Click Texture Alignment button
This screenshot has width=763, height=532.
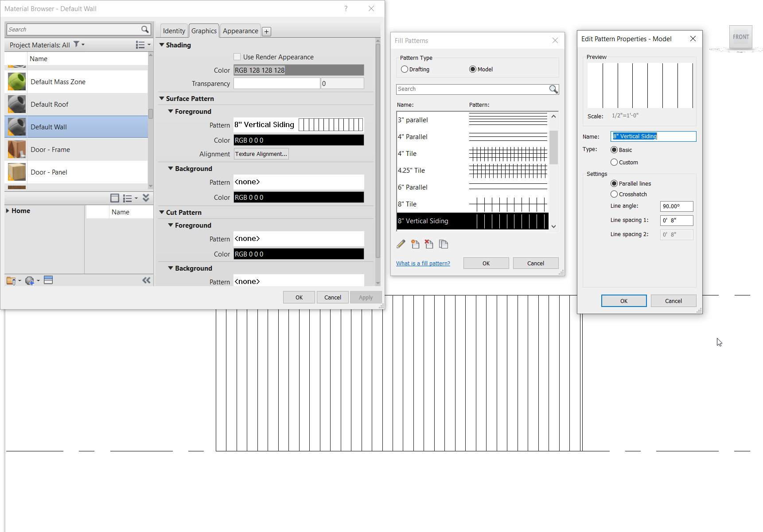point(261,154)
